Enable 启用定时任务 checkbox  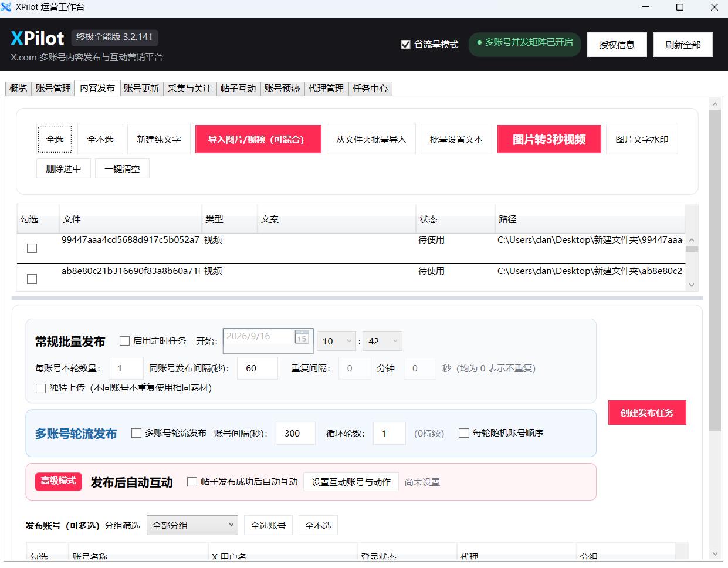124,341
